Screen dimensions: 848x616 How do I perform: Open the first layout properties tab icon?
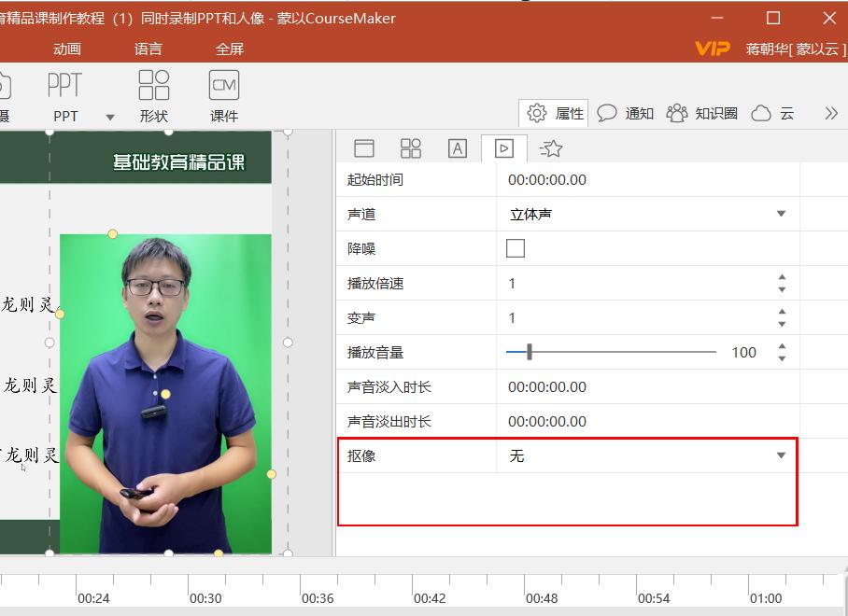[x=363, y=148]
